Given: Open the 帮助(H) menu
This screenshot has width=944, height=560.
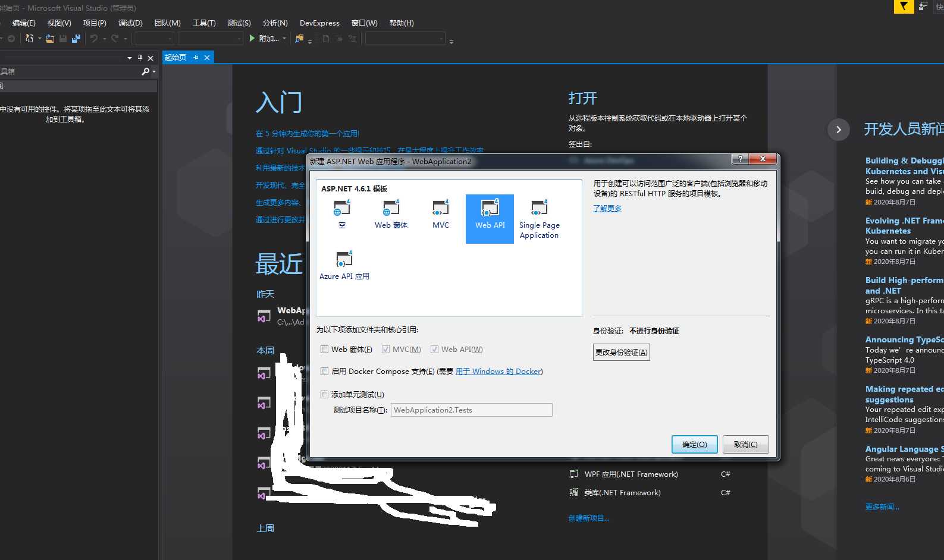Looking at the screenshot, I should tap(402, 23).
